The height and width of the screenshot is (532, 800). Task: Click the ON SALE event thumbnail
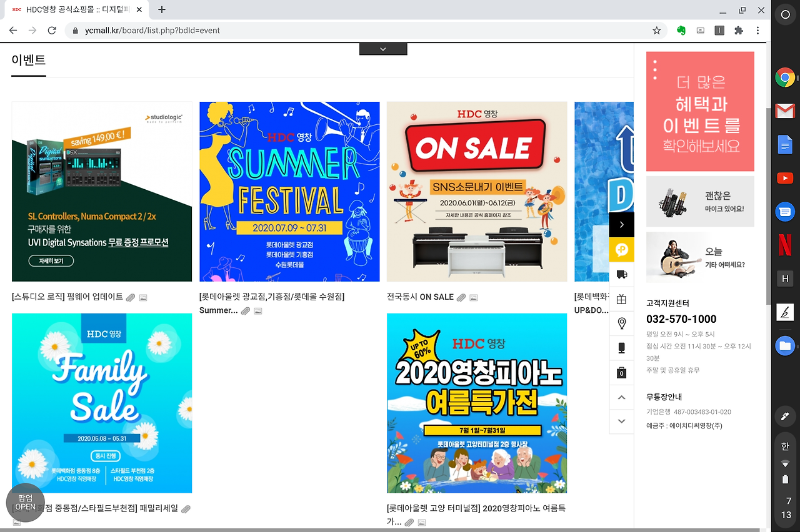point(477,192)
